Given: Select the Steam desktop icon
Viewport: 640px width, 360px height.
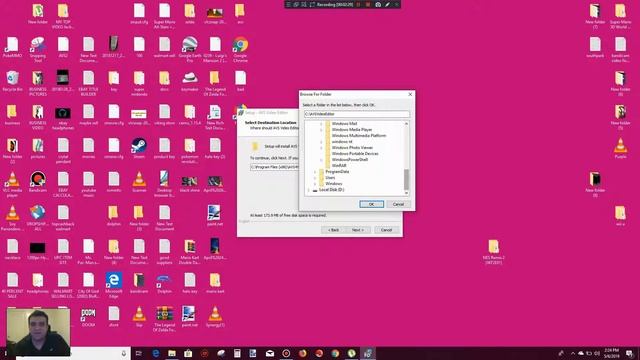Looking at the screenshot, I should [139, 149].
